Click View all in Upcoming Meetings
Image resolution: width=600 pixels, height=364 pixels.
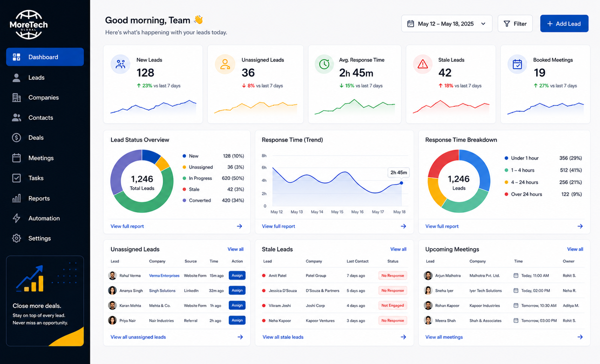coord(575,249)
